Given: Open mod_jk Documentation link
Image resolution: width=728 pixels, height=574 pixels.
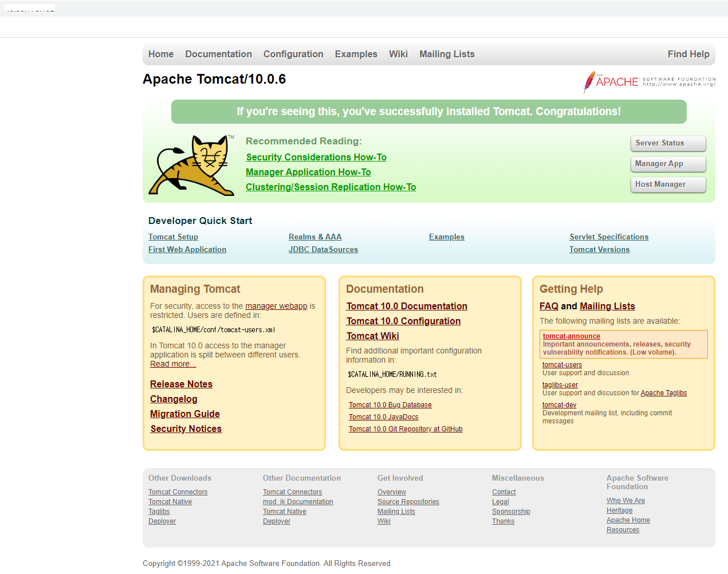Looking at the screenshot, I should 298,502.
